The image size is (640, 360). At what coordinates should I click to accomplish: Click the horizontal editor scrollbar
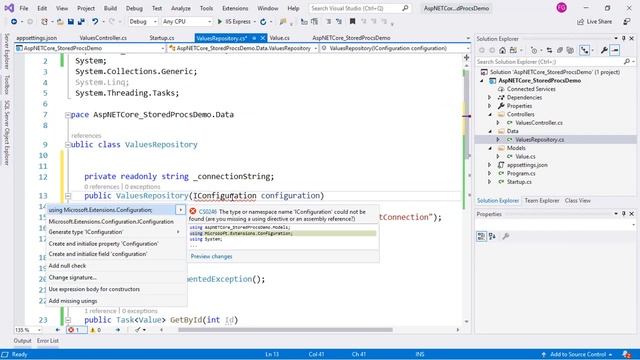285,330
